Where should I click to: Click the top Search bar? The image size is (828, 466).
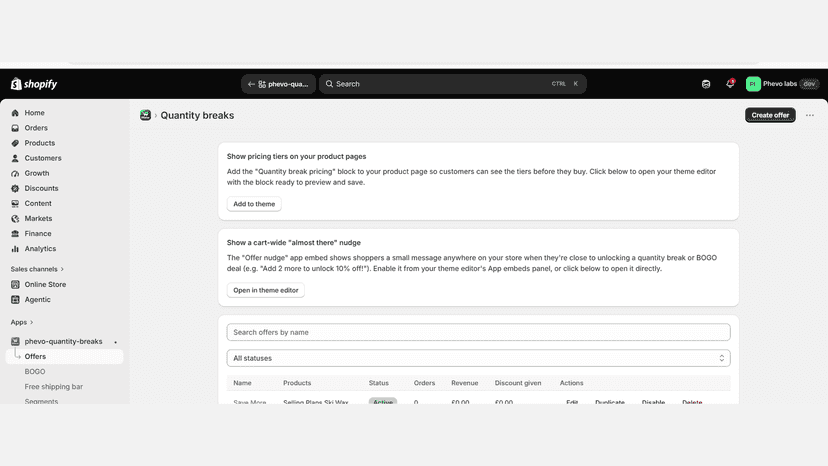453,84
